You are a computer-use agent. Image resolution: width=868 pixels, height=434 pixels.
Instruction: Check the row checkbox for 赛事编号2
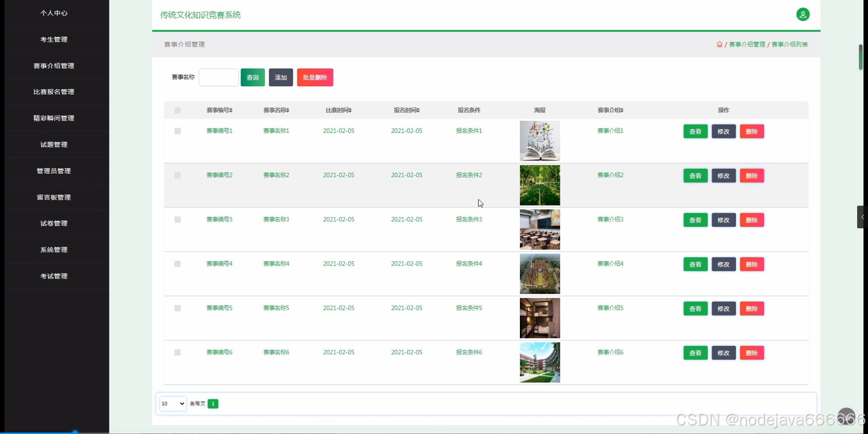point(178,175)
